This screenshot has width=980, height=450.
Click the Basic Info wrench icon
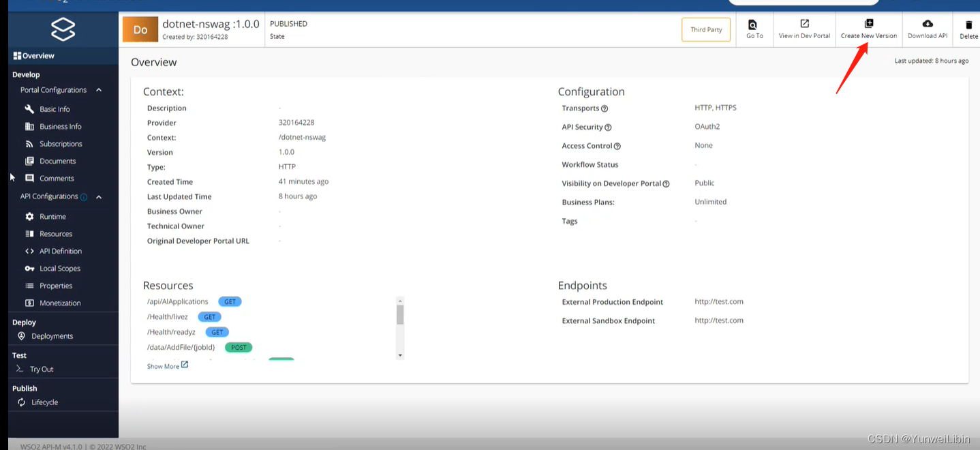[29, 109]
